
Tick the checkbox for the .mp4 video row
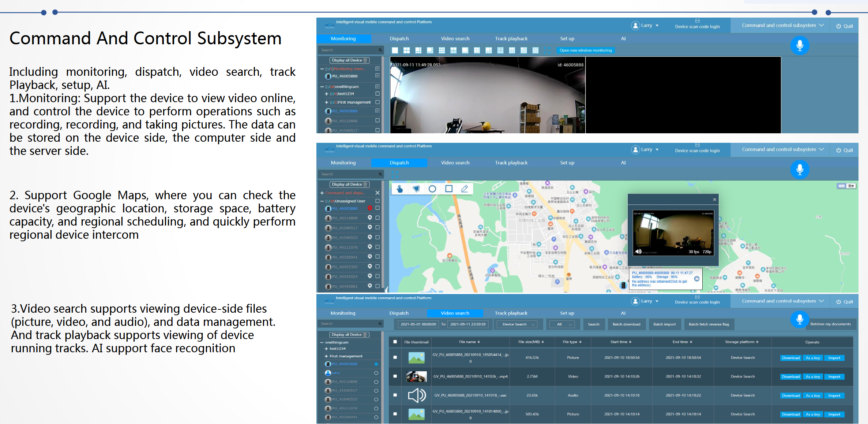point(395,376)
